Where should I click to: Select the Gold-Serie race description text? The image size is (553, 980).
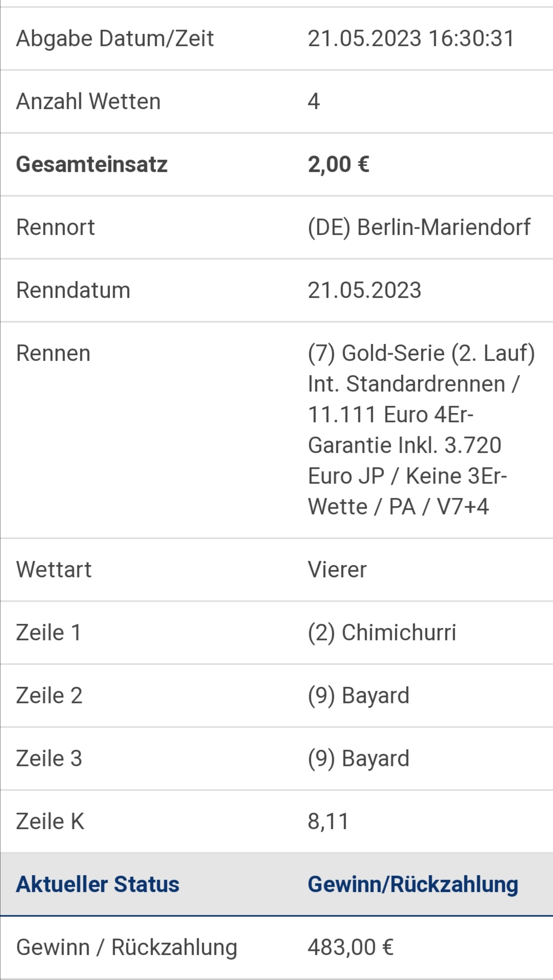click(x=421, y=430)
